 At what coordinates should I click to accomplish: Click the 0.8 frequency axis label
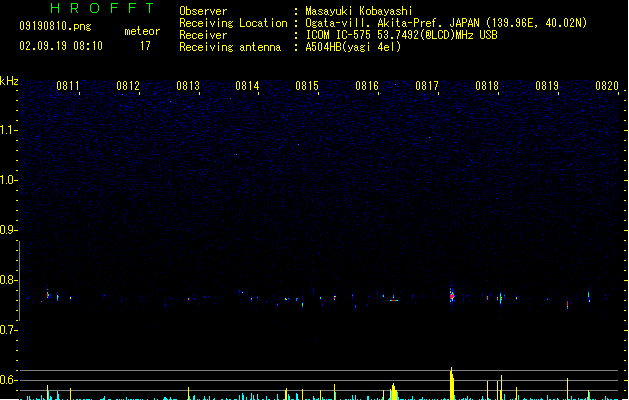pyautogui.click(x=8, y=280)
